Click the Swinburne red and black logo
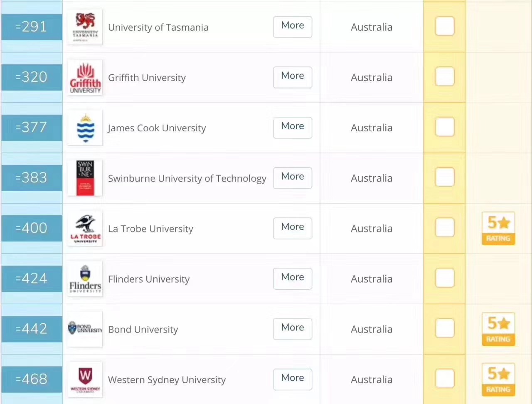 pos(85,178)
